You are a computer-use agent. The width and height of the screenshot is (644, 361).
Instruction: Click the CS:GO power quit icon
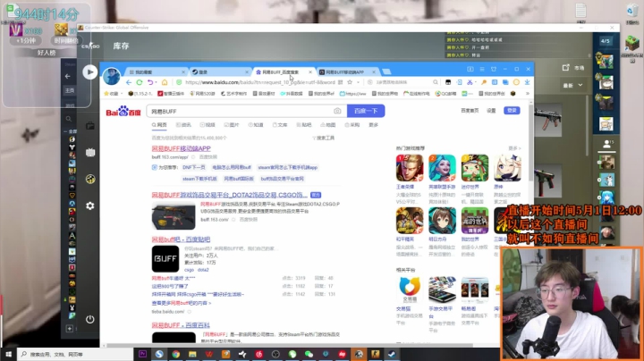tap(90, 319)
